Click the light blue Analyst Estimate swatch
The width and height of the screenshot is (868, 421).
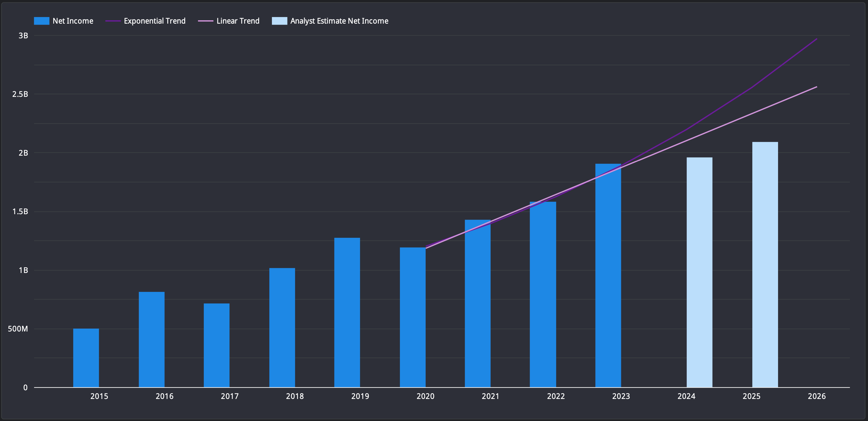[279, 21]
